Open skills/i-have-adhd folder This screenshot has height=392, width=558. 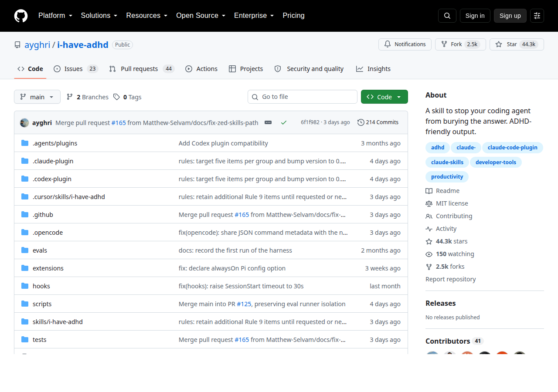pos(58,322)
